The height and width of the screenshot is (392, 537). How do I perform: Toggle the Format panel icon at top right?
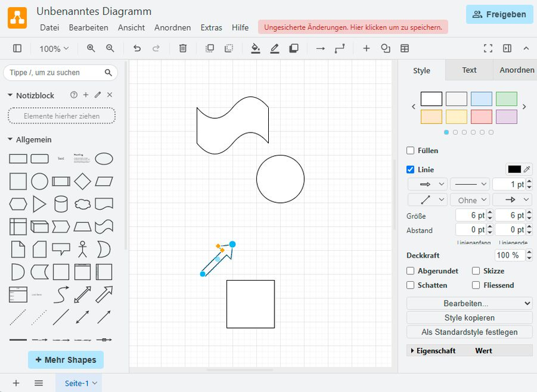tap(507, 48)
